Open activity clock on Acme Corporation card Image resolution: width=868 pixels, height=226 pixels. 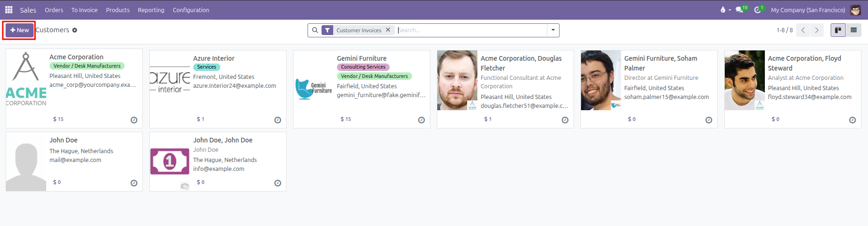tap(134, 120)
